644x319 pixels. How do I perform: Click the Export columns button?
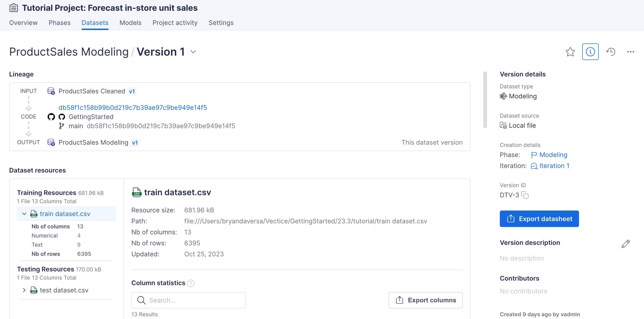click(x=425, y=300)
